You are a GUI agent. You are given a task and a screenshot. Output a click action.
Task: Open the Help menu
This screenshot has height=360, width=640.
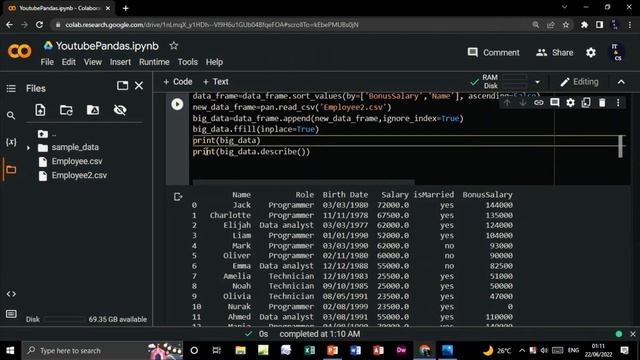(x=214, y=62)
